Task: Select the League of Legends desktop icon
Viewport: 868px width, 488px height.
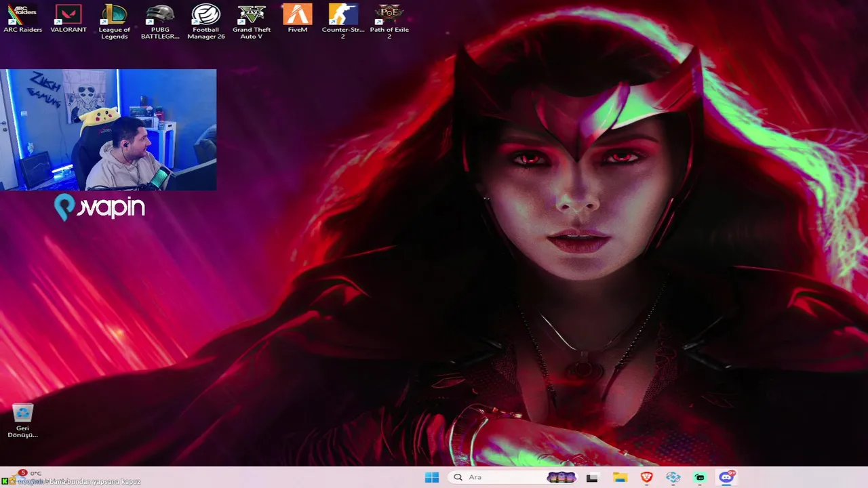Action: click(114, 22)
